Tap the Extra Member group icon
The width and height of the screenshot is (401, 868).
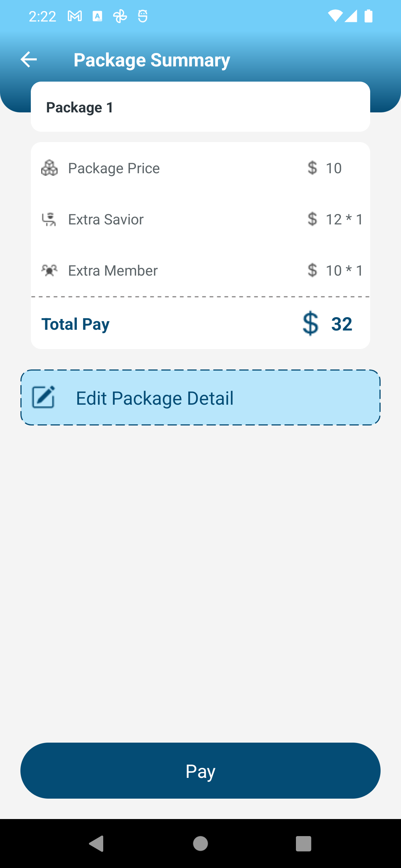[x=49, y=270]
